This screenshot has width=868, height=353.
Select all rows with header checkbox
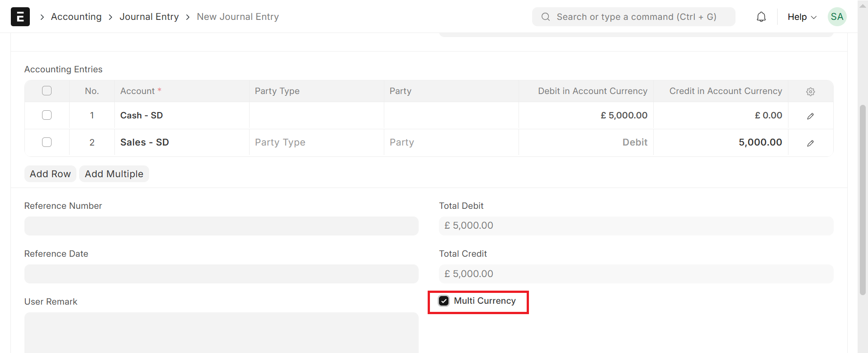pyautogui.click(x=47, y=91)
